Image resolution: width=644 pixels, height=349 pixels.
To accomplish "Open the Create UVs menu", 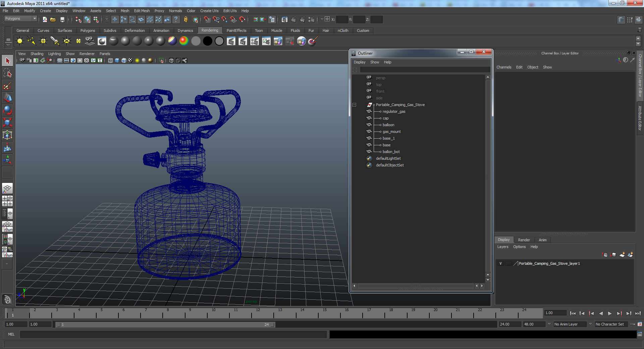I will point(209,11).
